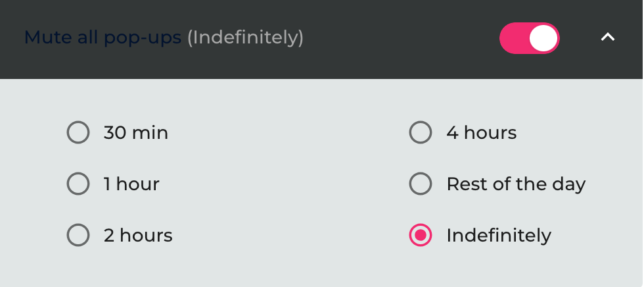Click the "(Indefinitely)" status text in header
Image resolution: width=644 pixels, height=287 pixels.
(245, 38)
